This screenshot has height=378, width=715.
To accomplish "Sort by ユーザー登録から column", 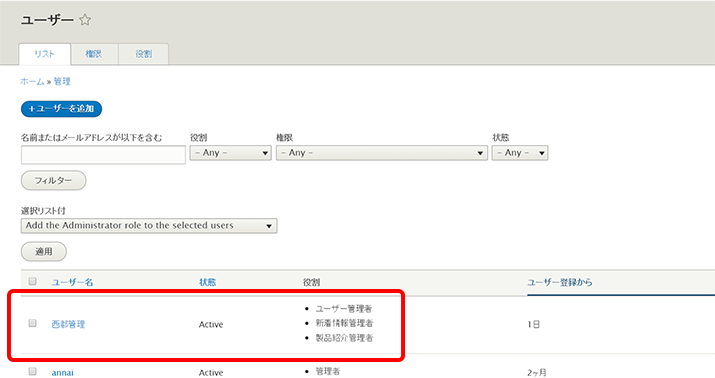I will [560, 282].
